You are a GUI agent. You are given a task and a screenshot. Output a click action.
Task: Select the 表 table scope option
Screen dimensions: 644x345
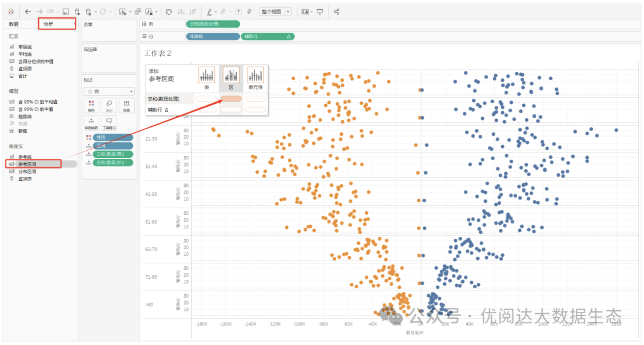[206, 78]
